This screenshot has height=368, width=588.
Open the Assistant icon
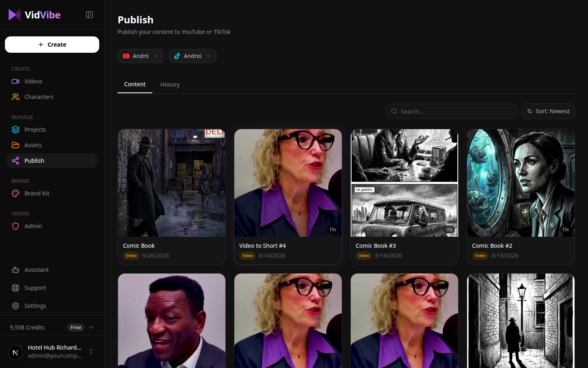[15, 270]
